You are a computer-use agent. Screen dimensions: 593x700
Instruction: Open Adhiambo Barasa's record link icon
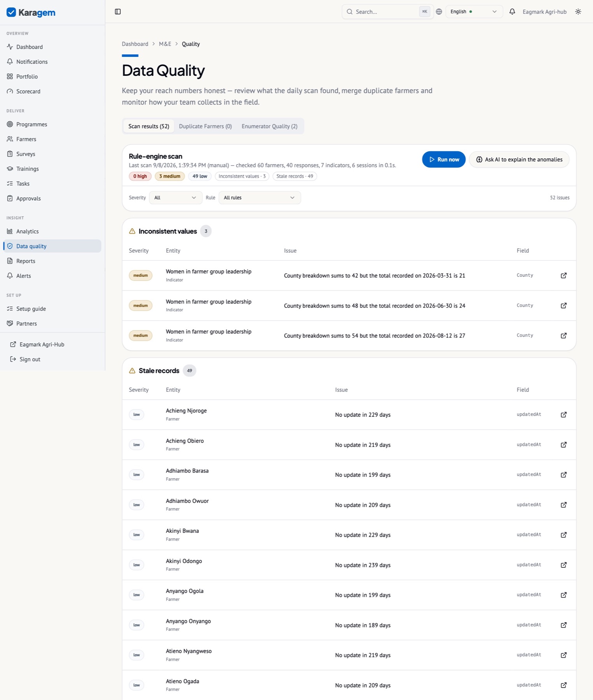563,475
